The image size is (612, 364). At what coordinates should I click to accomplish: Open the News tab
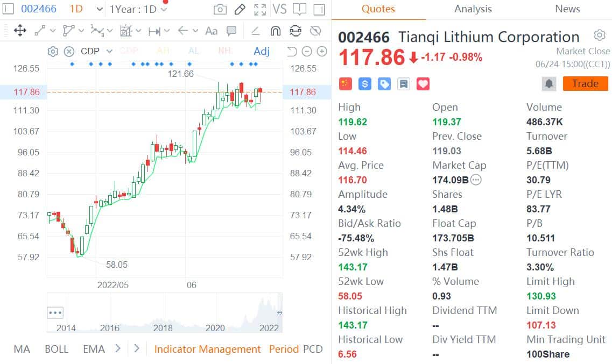click(567, 9)
